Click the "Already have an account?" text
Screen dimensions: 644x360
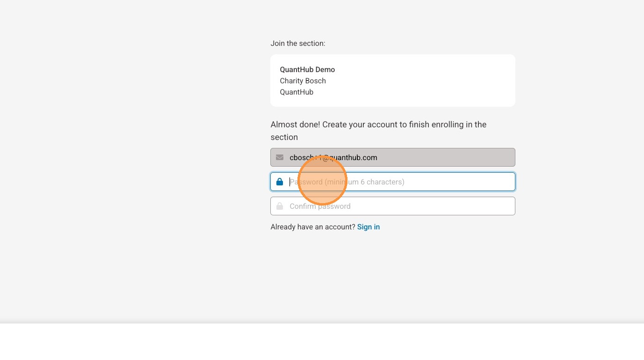(313, 227)
